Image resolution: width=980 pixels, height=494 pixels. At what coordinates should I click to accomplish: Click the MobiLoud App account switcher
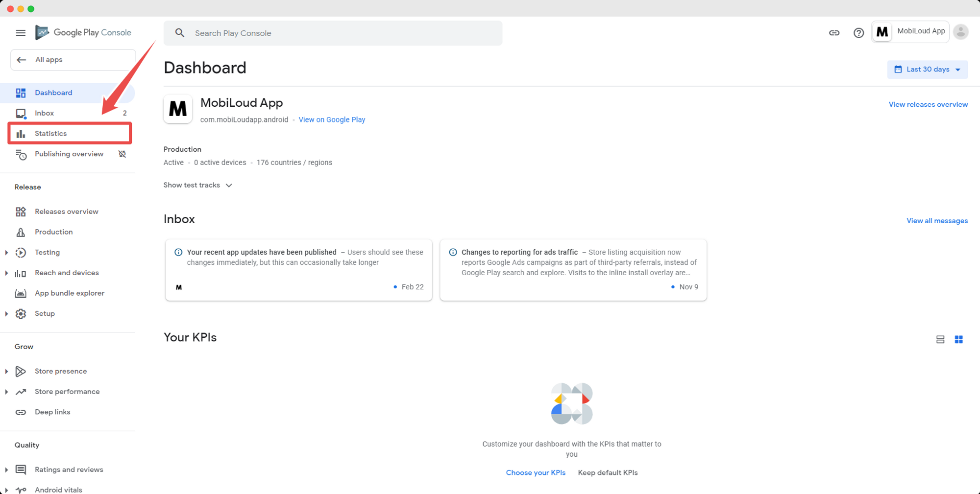coord(910,32)
